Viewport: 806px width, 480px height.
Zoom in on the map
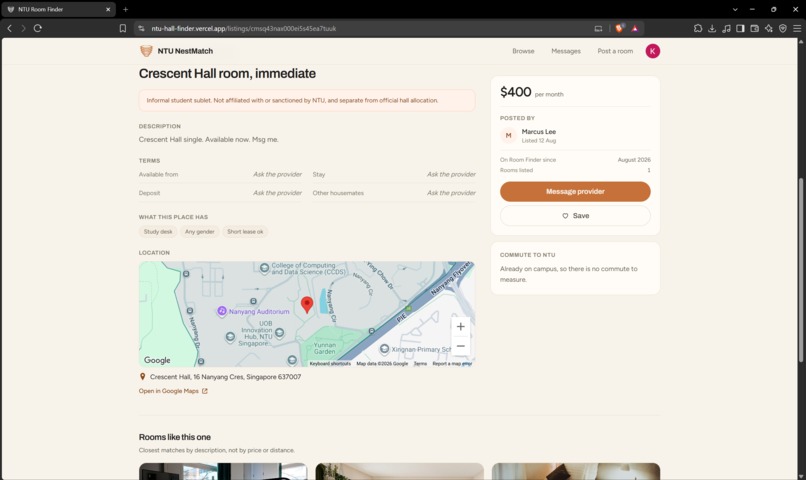coord(461,326)
